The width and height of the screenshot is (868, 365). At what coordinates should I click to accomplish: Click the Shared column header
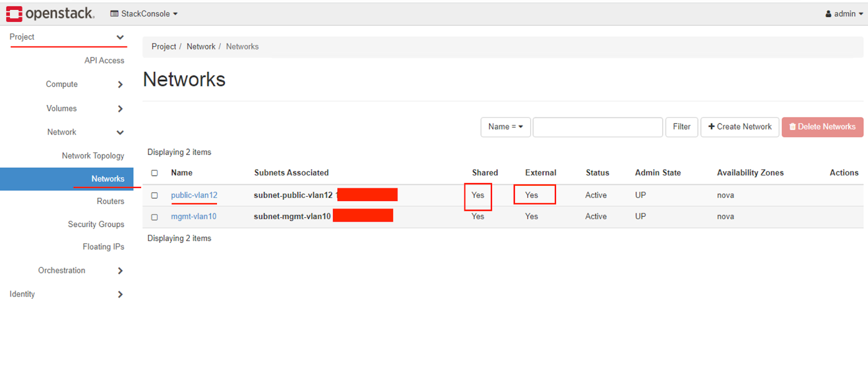[485, 173]
